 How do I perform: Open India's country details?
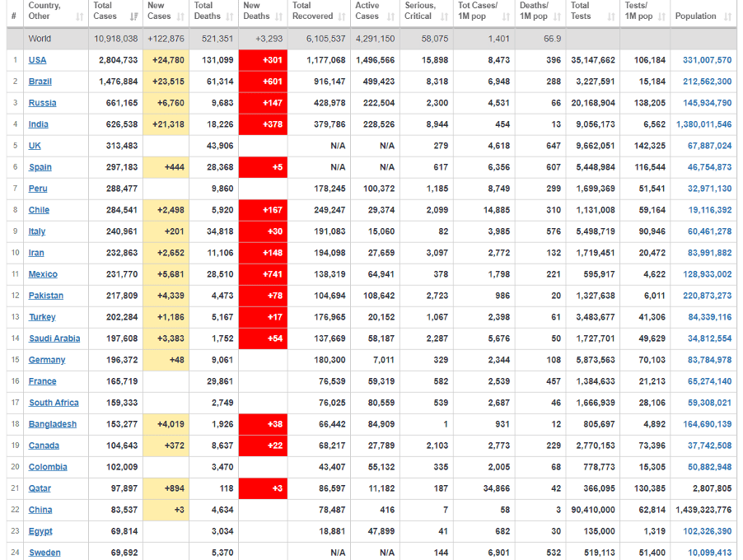(39, 124)
